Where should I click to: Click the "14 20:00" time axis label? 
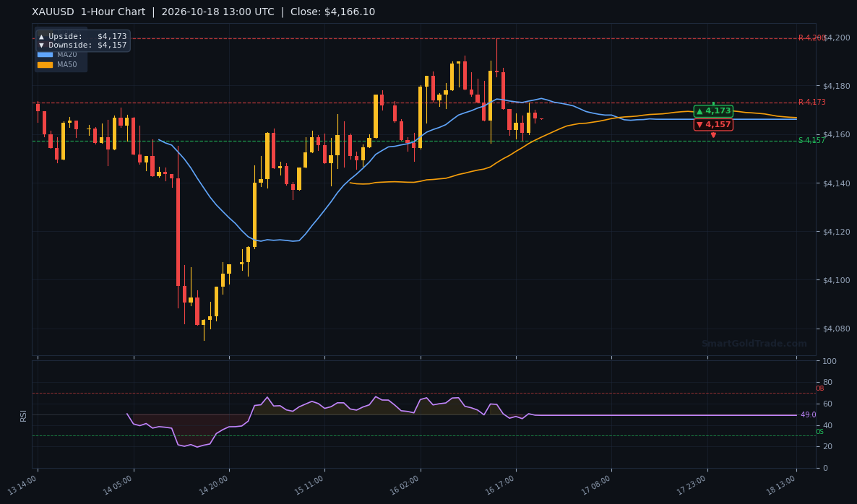(x=214, y=485)
